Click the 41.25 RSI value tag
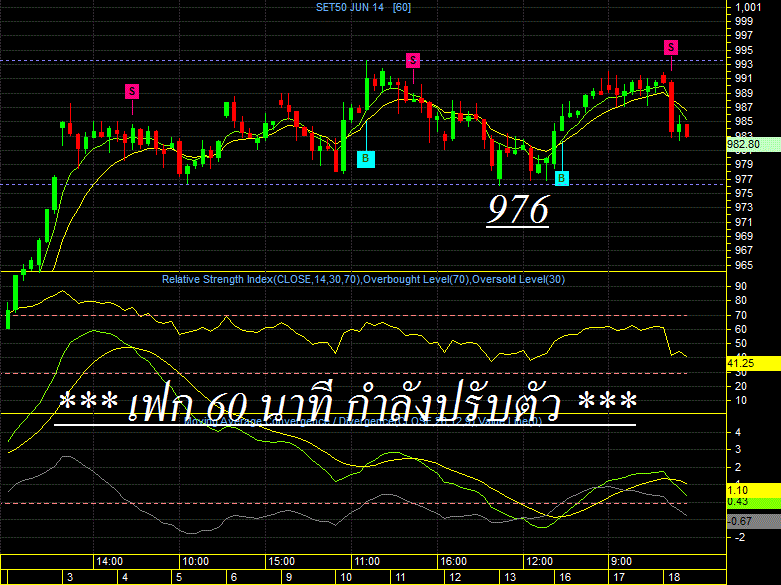Image resolution: width=781 pixels, height=585 pixels. 753,364
